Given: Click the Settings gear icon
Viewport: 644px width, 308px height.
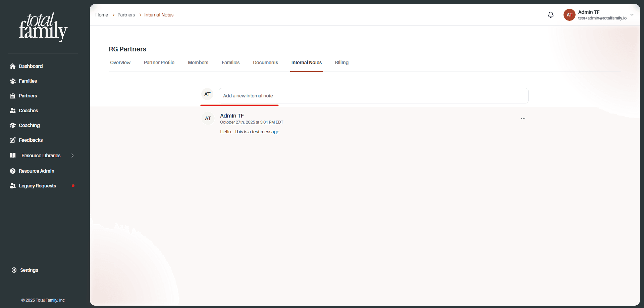Looking at the screenshot, I should pos(14,270).
